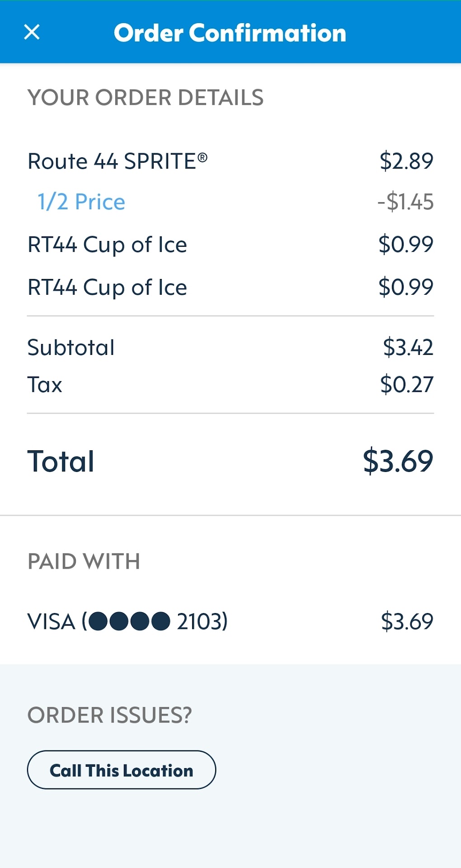Tap the Order Confirmation title

tap(230, 33)
